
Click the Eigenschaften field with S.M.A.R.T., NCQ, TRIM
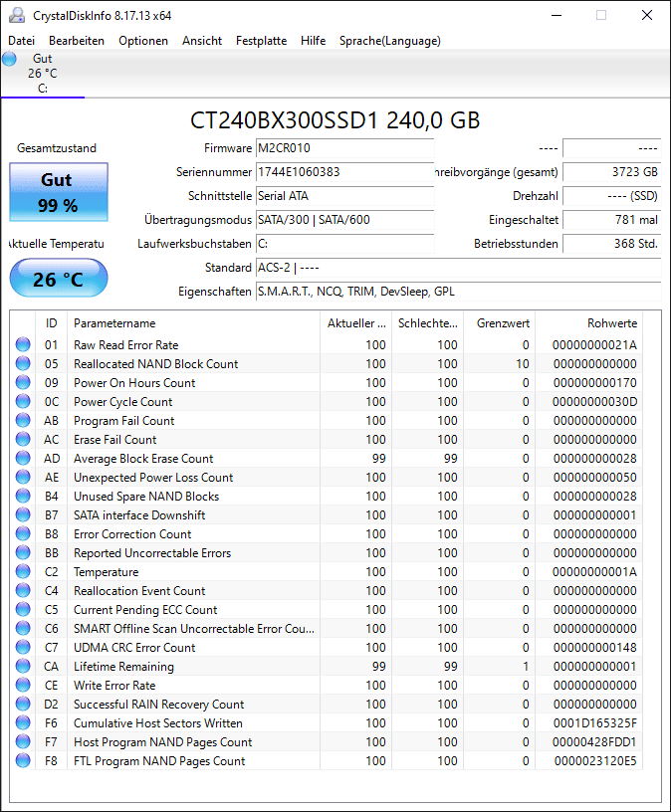pos(459,292)
